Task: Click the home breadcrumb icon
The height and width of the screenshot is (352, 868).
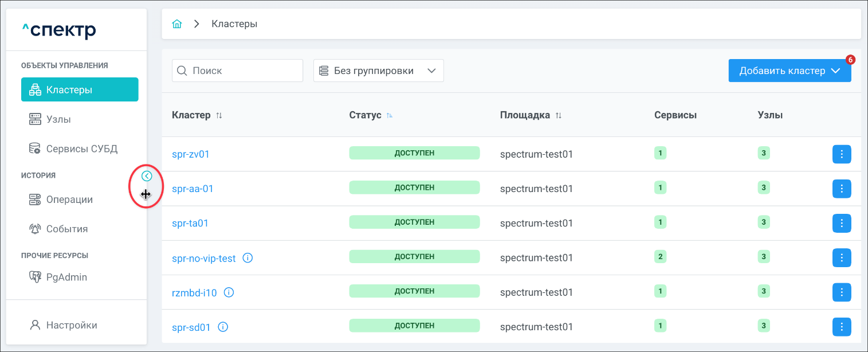Action: (177, 24)
